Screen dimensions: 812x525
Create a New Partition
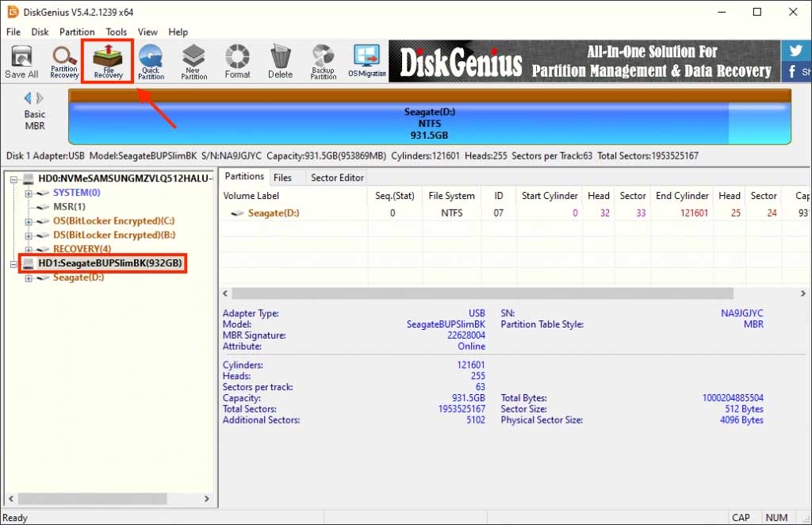click(193, 62)
